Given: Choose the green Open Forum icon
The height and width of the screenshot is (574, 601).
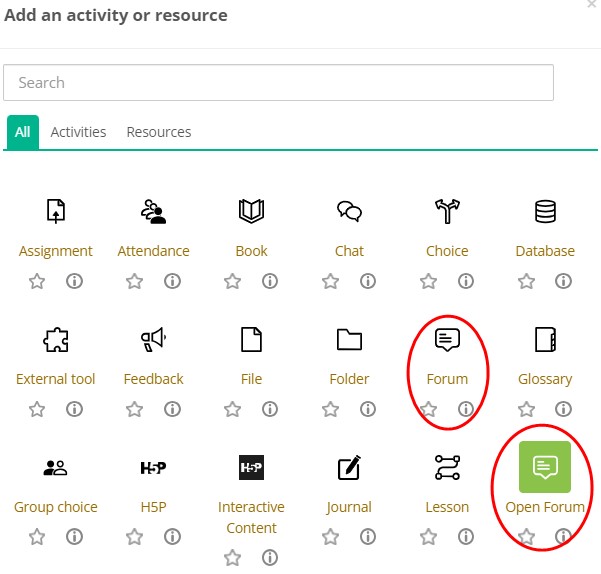Looking at the screenshot, I should coord(545,467).
